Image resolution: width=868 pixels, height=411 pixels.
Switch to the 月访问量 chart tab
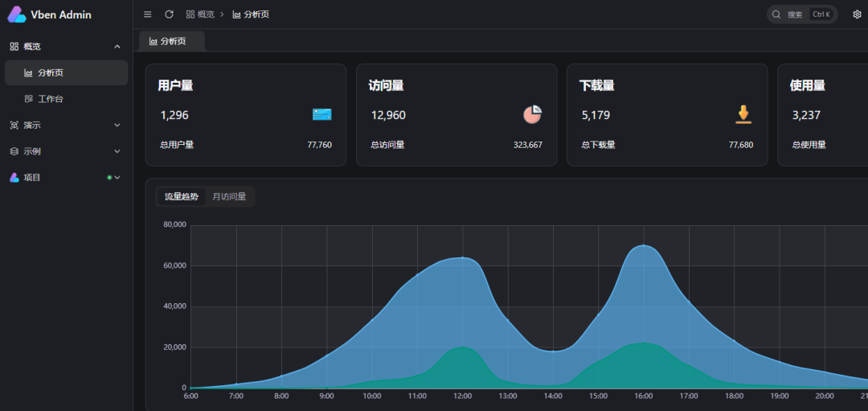point(229,196)
